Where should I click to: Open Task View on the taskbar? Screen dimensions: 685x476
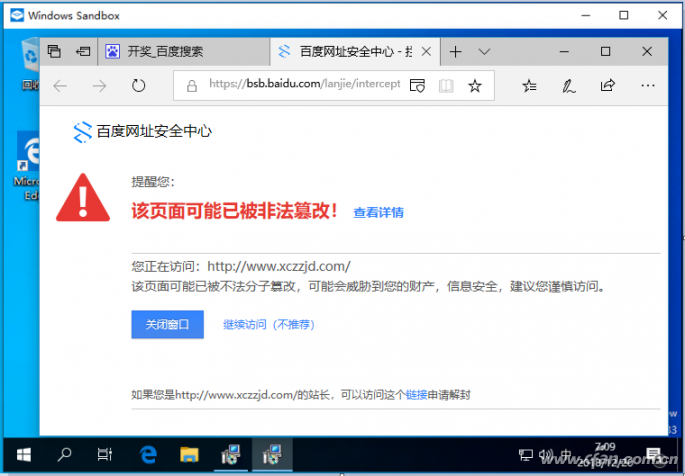(x=104, y=455)
